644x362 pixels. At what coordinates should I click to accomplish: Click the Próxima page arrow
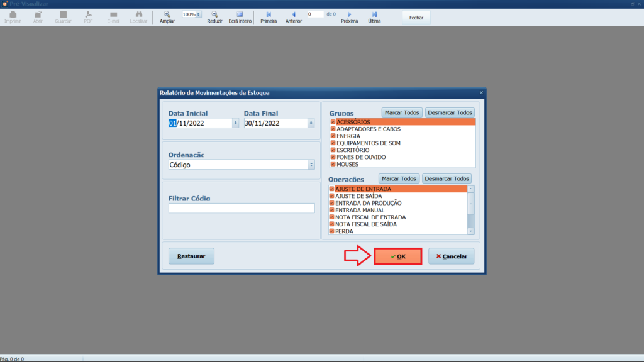350,14
